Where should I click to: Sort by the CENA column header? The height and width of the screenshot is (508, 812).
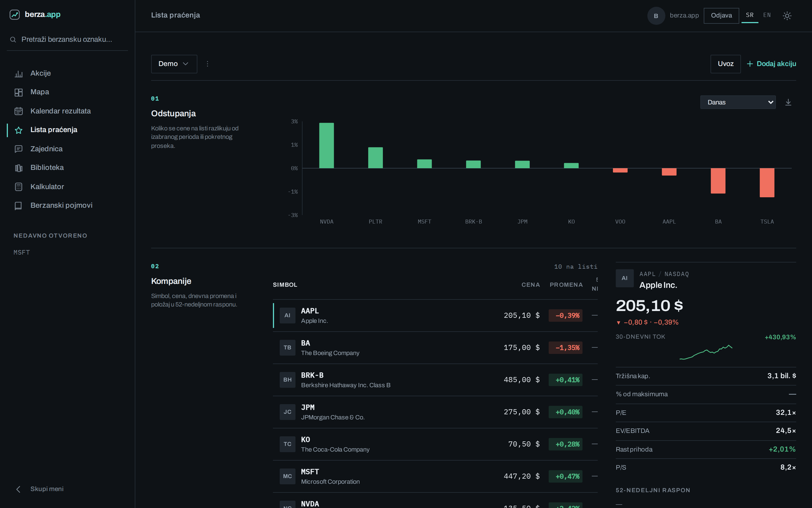[x=531, y=285]
